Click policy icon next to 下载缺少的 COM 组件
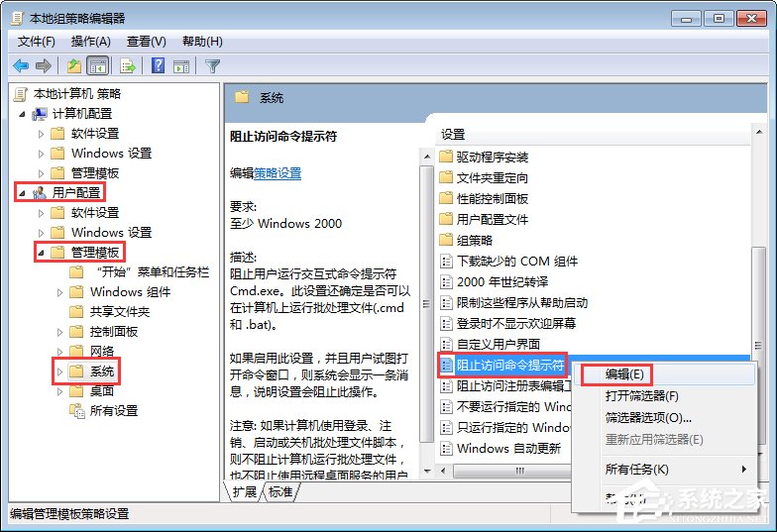 coord(446,262)
